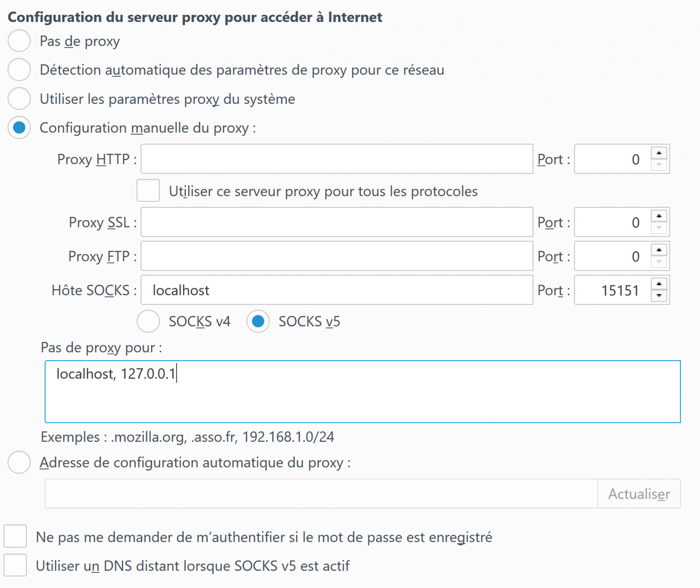
Task: Increase the HTTP proxy port value
Action: (x=659, y=153)
